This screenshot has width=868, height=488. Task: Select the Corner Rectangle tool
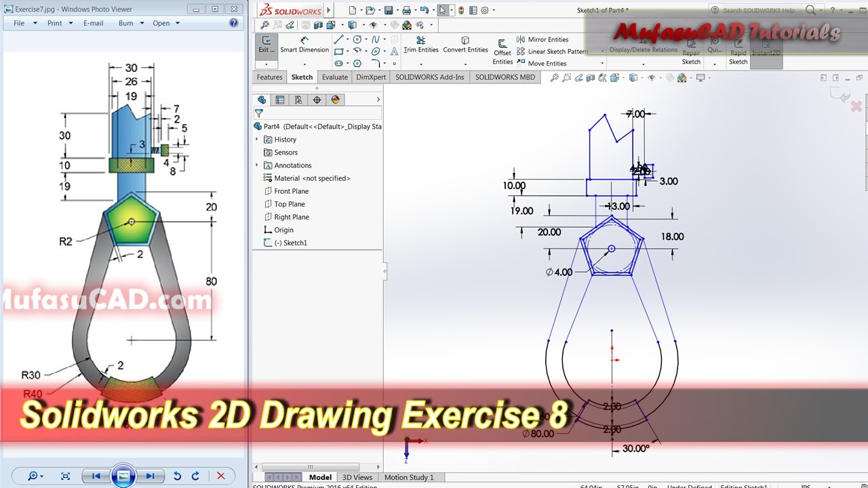(338, 52)
